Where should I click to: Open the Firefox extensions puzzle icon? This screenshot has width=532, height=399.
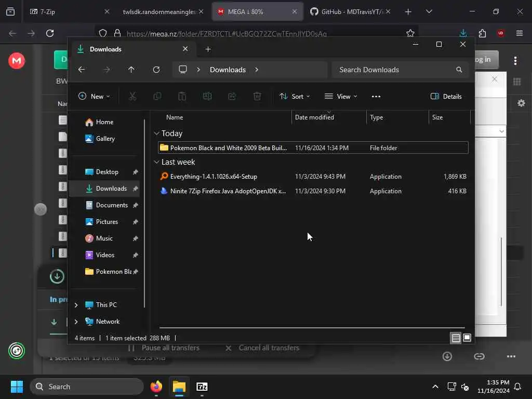(x=482, y=33)
